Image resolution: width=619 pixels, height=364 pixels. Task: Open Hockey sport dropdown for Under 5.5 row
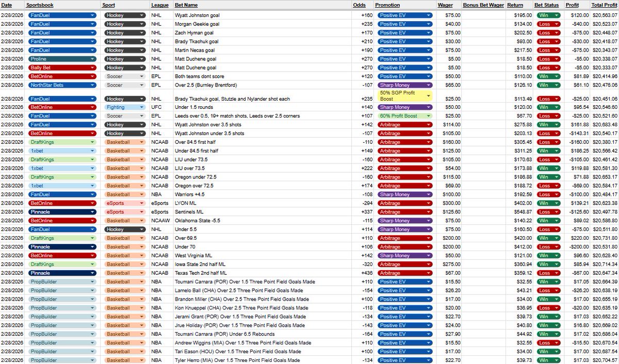(125, 229)
